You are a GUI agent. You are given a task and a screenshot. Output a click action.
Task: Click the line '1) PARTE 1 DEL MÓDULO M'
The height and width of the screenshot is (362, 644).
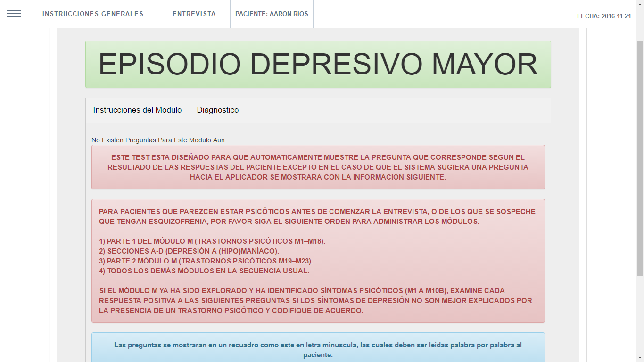point(212,241)
